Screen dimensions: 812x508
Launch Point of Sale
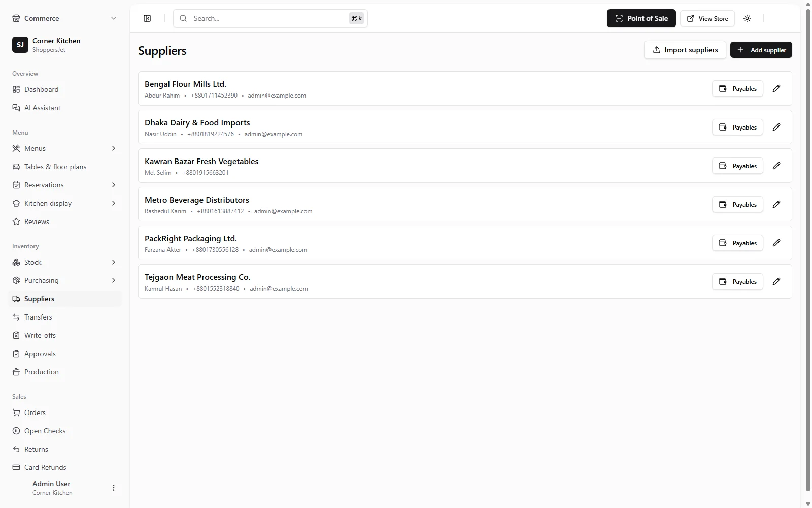641,18
